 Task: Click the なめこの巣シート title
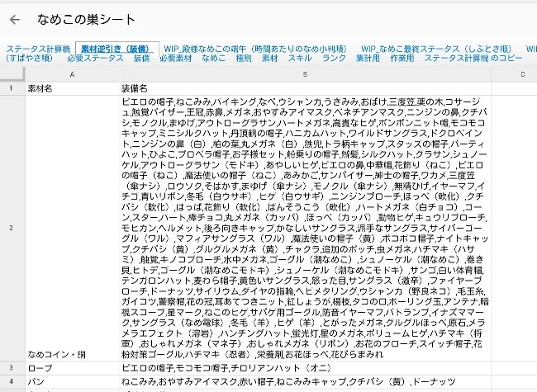click(x=86, y=20)
